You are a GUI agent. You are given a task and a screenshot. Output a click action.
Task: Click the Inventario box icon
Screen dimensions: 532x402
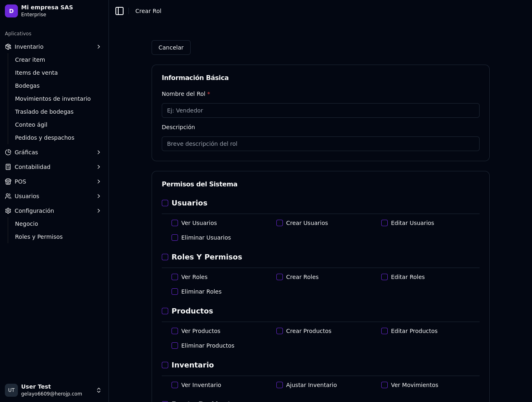point(8,47)
